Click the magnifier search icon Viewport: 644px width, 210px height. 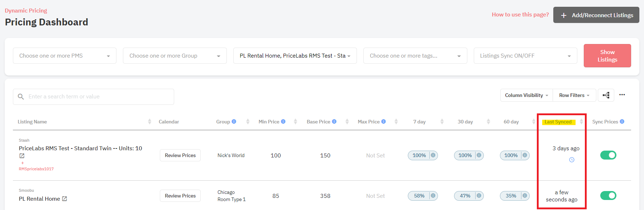click(x=21, y=97)
